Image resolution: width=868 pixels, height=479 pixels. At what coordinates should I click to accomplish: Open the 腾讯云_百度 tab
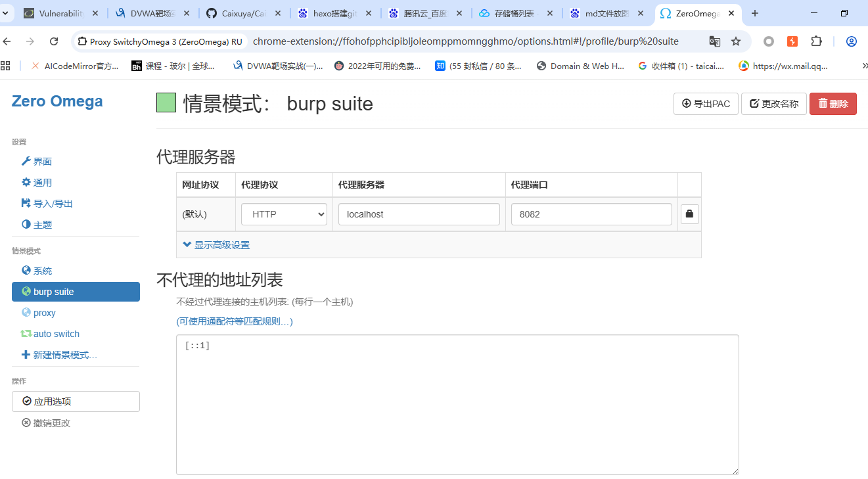[x=425, y=13]
